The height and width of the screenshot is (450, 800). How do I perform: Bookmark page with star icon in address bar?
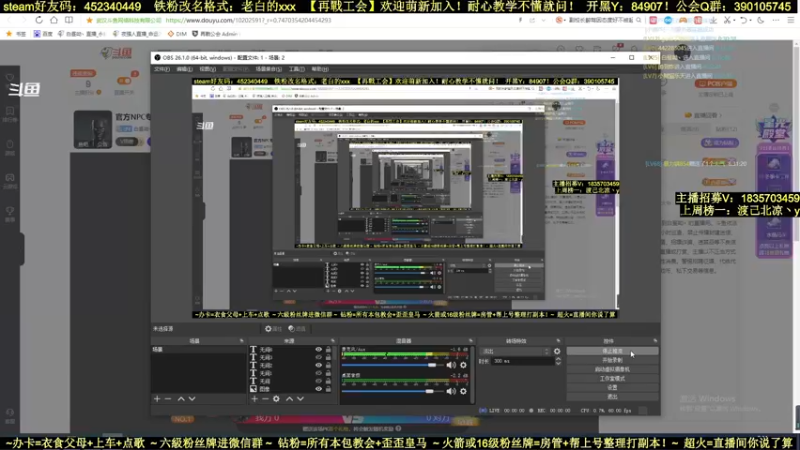pos(89,20)
